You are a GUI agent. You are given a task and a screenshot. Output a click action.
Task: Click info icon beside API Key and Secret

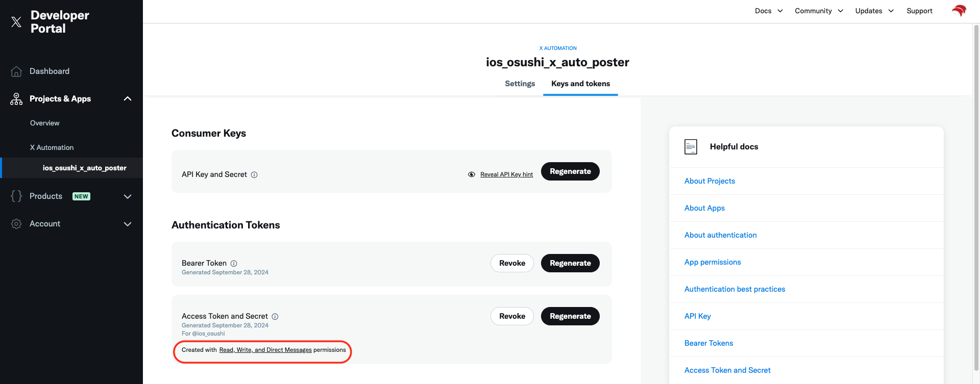[254, 175]
